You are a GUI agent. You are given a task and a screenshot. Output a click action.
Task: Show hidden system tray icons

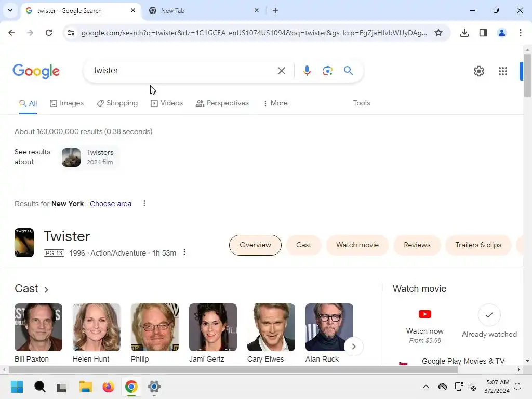click(x=426, y=387)
